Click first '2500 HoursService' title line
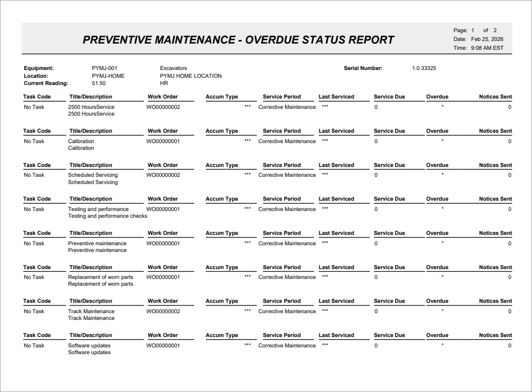The width and height of the screenshot is (532, 392). pos(91,107)
